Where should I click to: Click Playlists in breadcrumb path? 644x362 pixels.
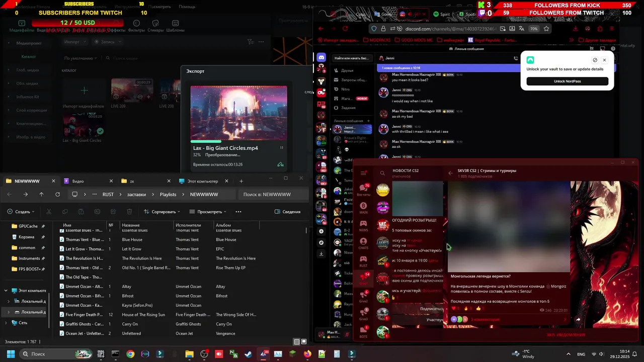[168, 195]
